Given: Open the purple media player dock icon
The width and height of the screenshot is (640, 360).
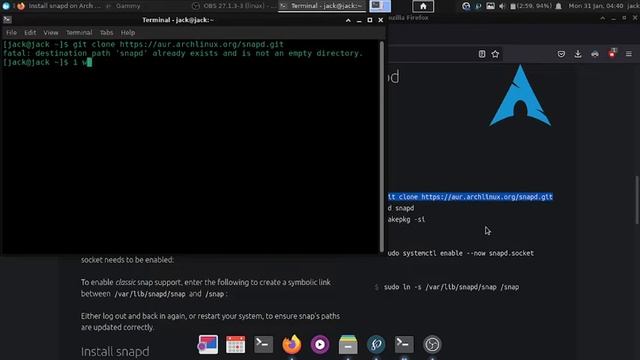Looking at the screenshot, I should click(x=320, y=344).
